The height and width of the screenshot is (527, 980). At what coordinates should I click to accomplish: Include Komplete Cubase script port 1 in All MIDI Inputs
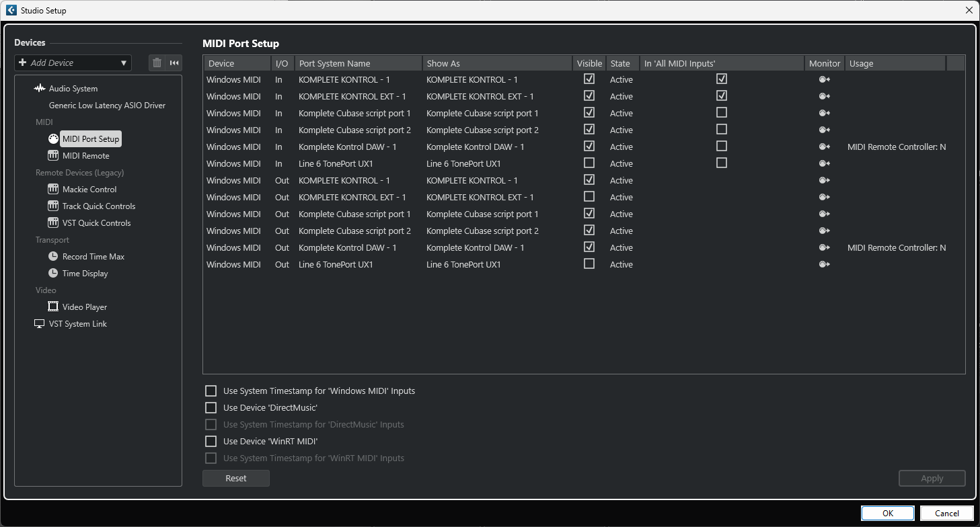coord(722,112)
